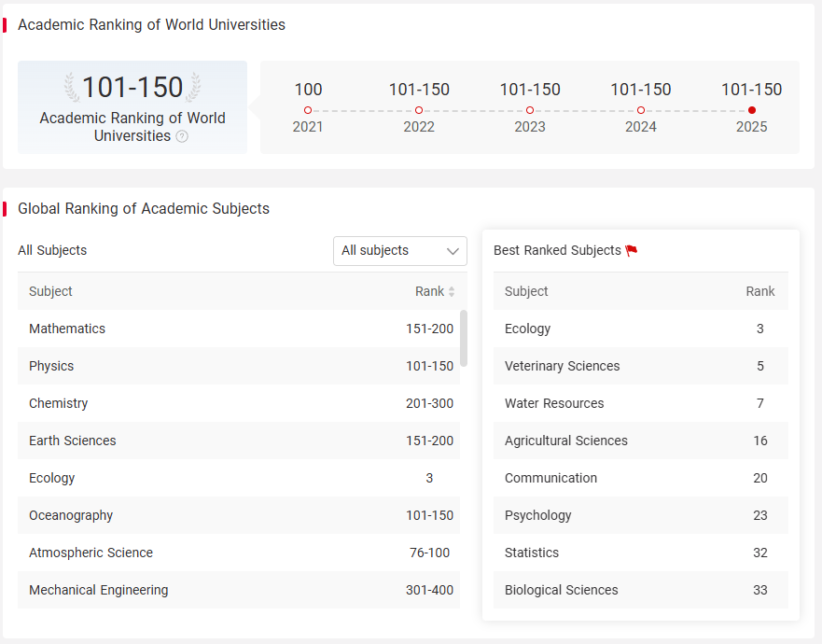Open the Physics subject row

pyautogui.click(x=239, y=366)
